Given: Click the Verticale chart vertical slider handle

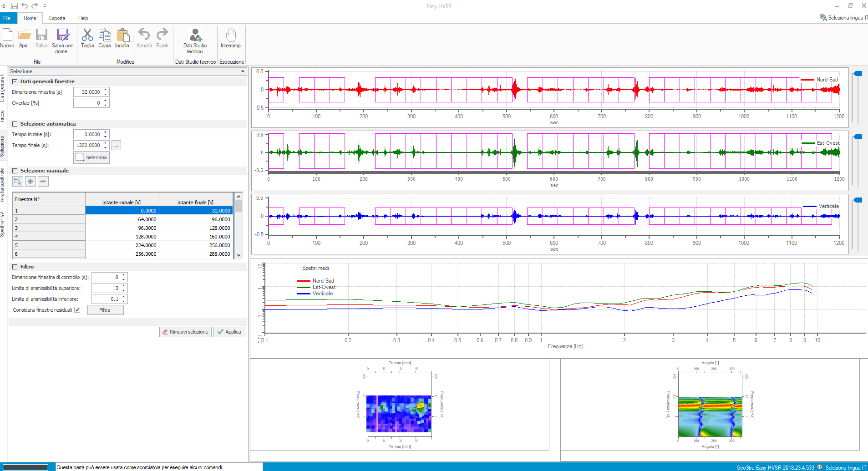Looking at the screenshot, I should (x=858, y=200).
